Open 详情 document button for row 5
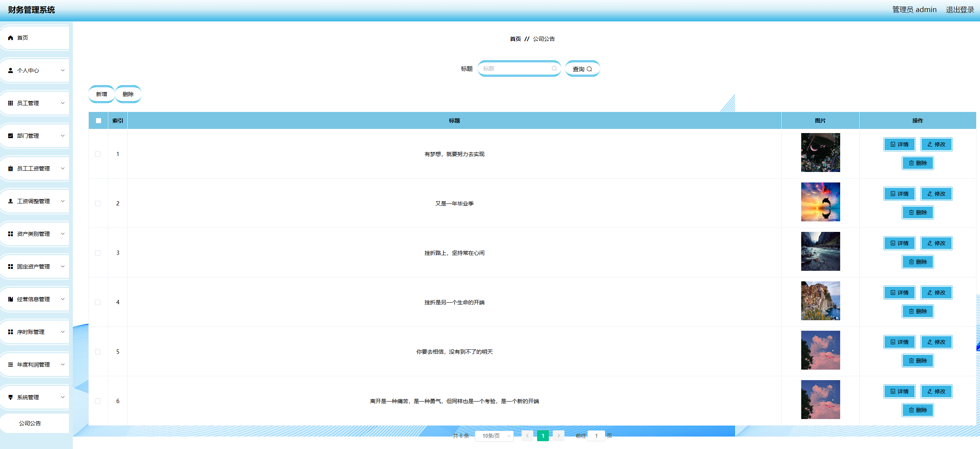Viewport: 980px width, 449px height. tap(899, 342)
